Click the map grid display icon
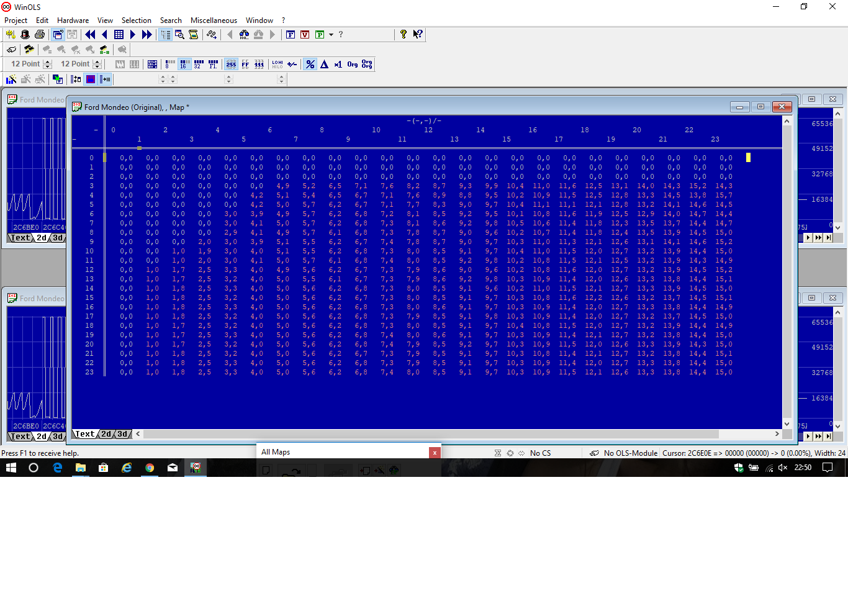 (152, 64)
